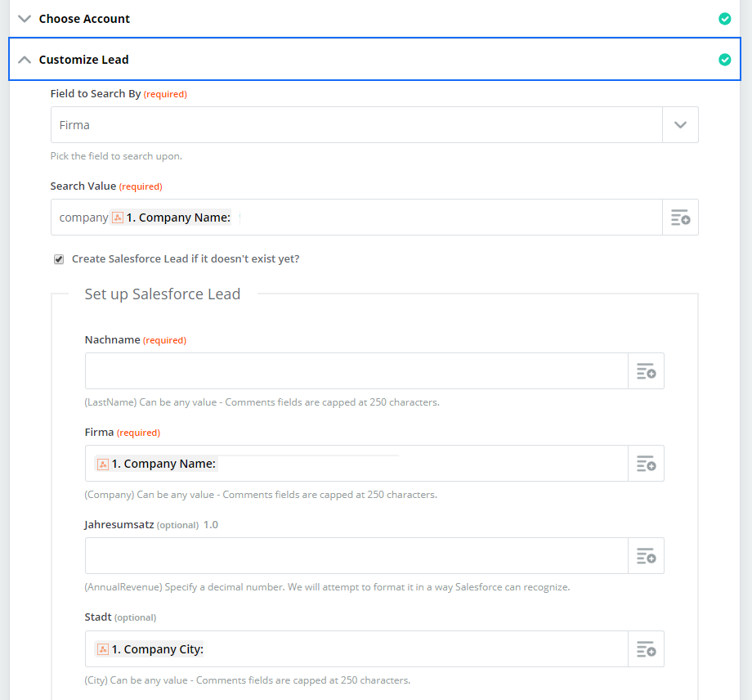The image size is (752, 700).
Task: Click the green checkmark beside Choose Account
Action: 725,19
